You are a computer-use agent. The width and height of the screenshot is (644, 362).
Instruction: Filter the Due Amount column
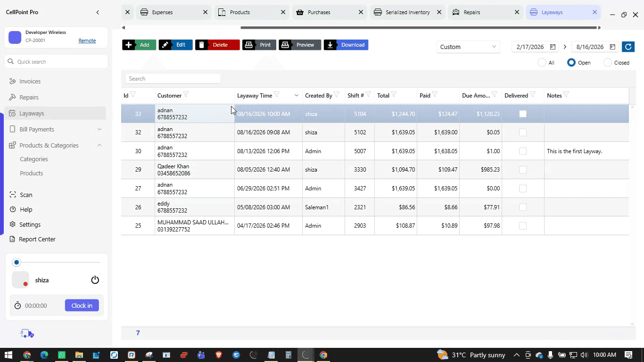(x=495, y=95)
